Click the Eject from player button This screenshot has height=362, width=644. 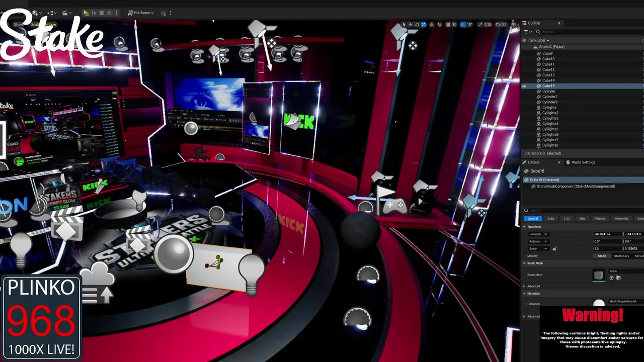coord(109,13)
